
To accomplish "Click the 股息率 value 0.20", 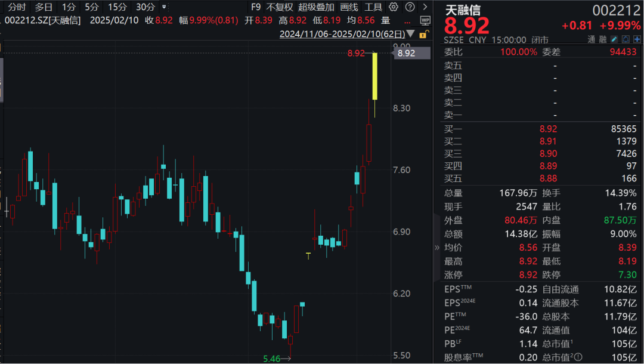I will point(528,357).
